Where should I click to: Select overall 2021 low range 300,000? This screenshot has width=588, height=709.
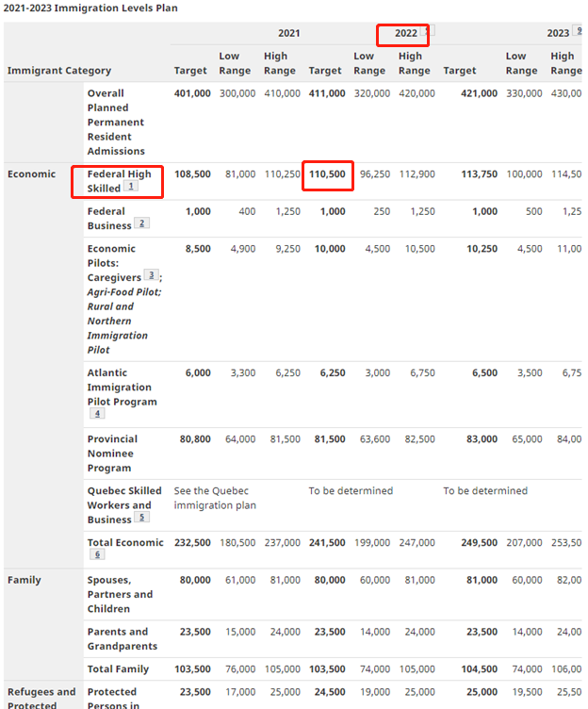[x=237, y=93]
